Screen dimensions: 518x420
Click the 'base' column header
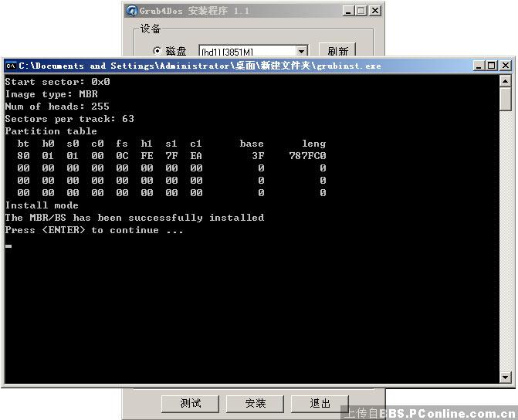(252, 144)
